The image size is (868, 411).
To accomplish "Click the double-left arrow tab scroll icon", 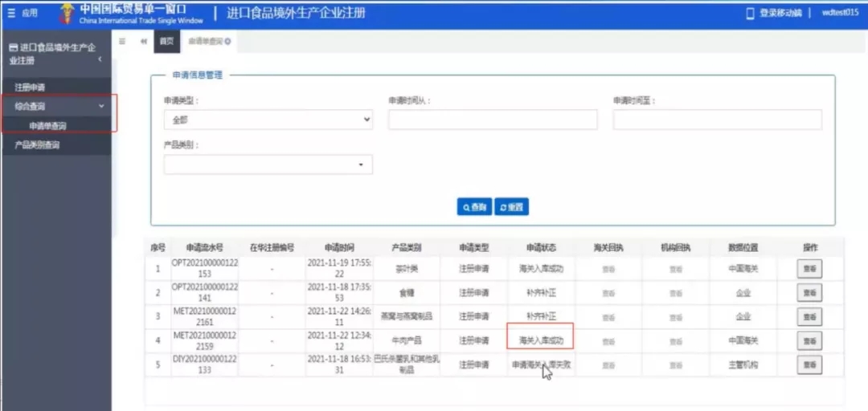I will point(144,42).
